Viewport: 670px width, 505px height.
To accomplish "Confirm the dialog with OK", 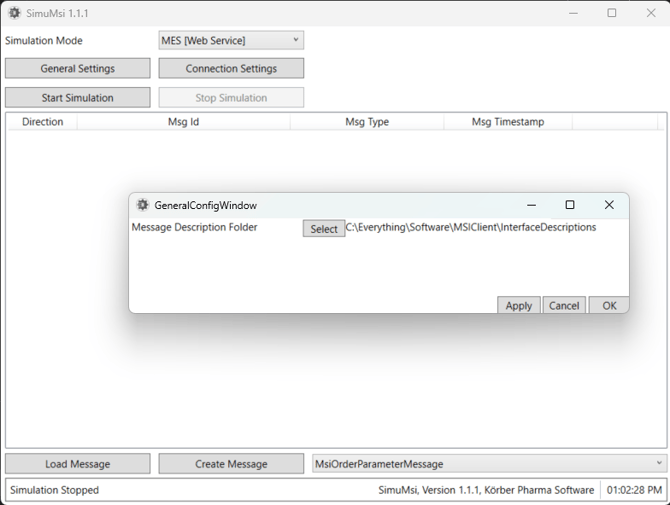I will [x=609, y=306].
